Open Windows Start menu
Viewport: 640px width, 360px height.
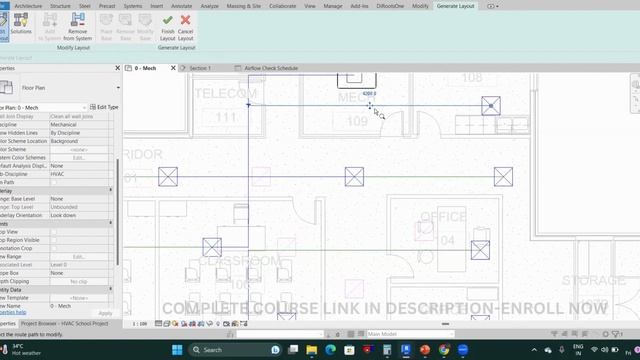click(x=177, y=350)
